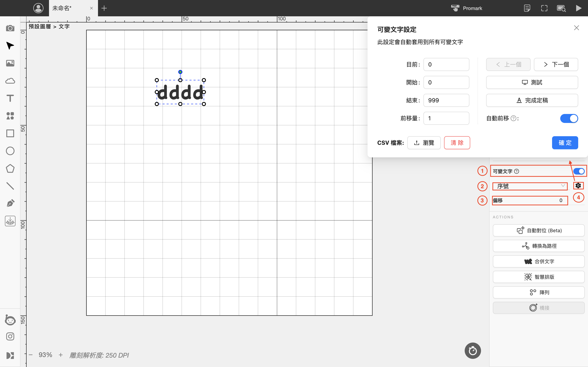Screen dimensions: 588x367
Task: Zoom in with the plus beside 93%
Action: tap(61, 355)
